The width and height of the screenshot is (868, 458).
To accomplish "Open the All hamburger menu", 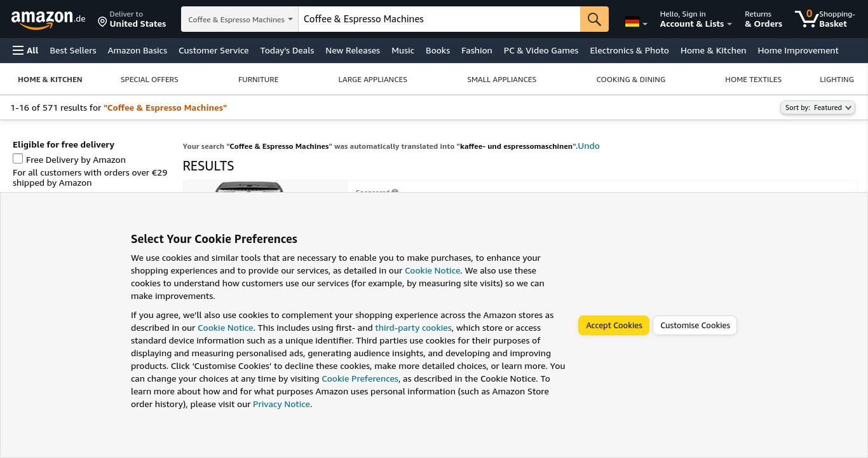I will (25, 50).
